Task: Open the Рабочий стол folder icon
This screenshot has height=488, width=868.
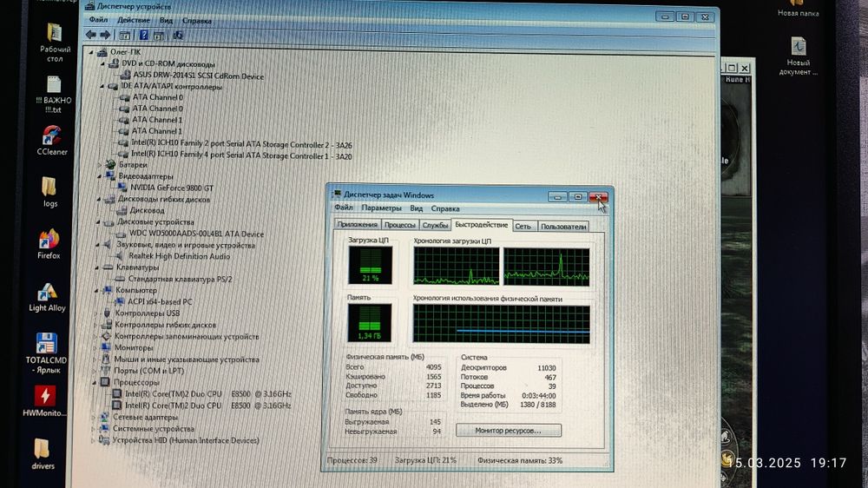Action: [x=55, y=43]
